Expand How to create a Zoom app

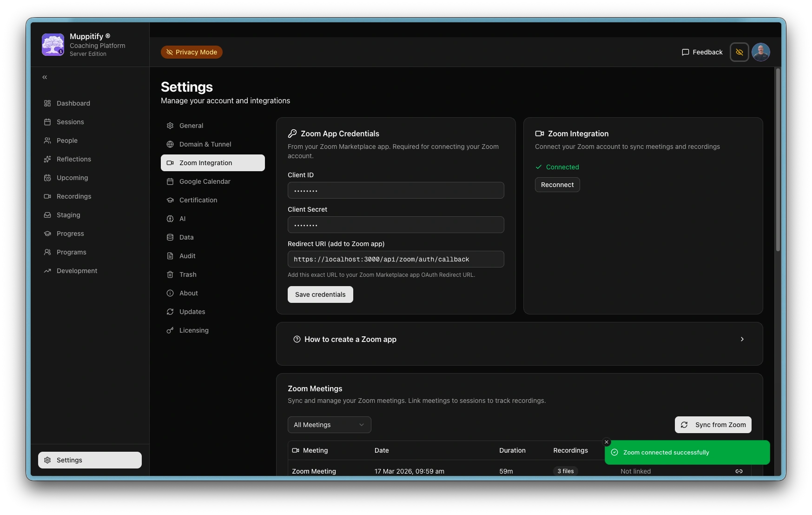click(519, 340)
